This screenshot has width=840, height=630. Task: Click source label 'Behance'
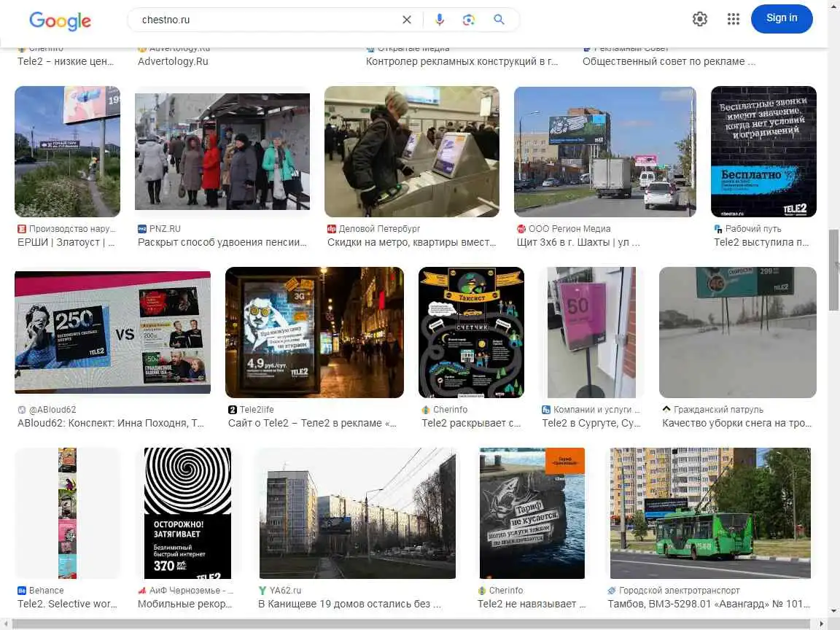click(x=46, y=591)
